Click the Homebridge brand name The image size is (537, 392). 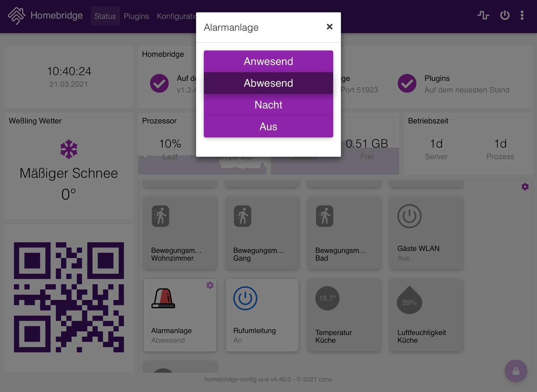(57, 15)
